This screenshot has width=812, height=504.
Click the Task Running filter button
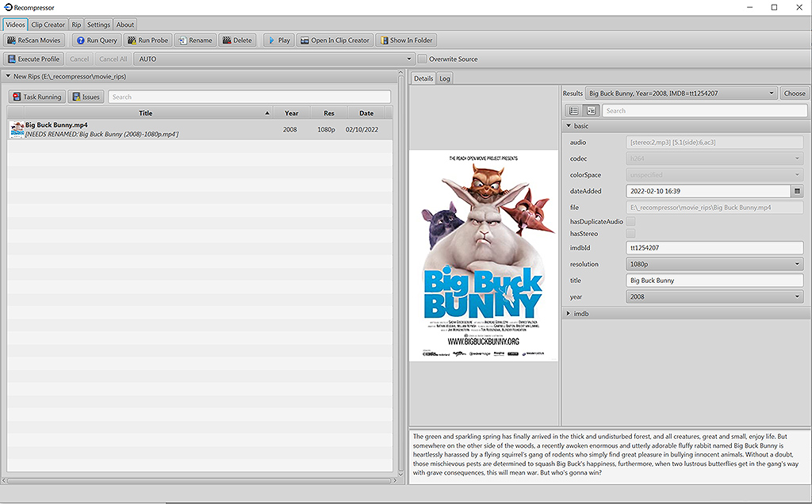pos(36,97)
